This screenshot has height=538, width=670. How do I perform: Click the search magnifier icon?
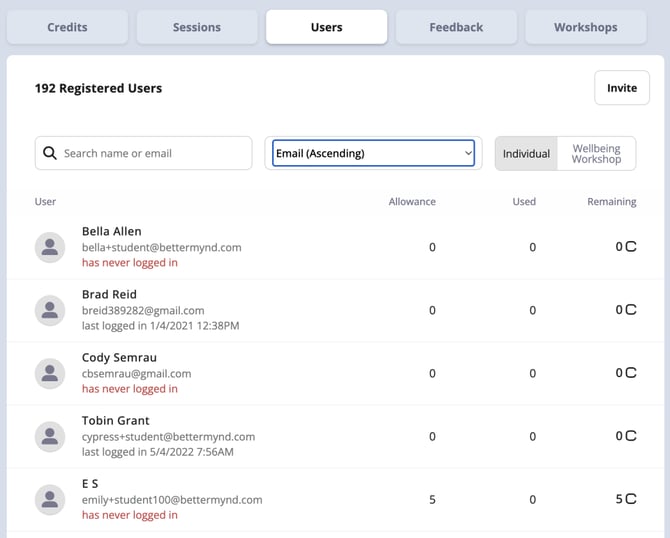[50, 154]
